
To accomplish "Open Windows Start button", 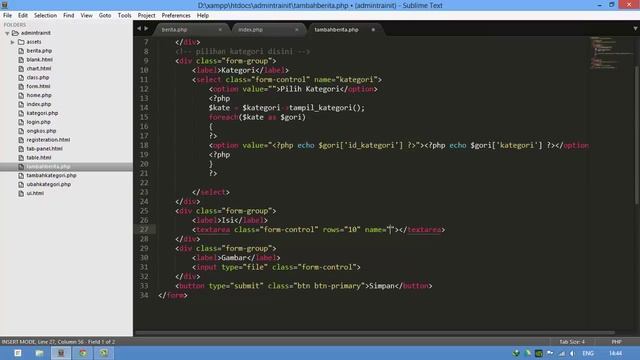I will click(18, 353).
